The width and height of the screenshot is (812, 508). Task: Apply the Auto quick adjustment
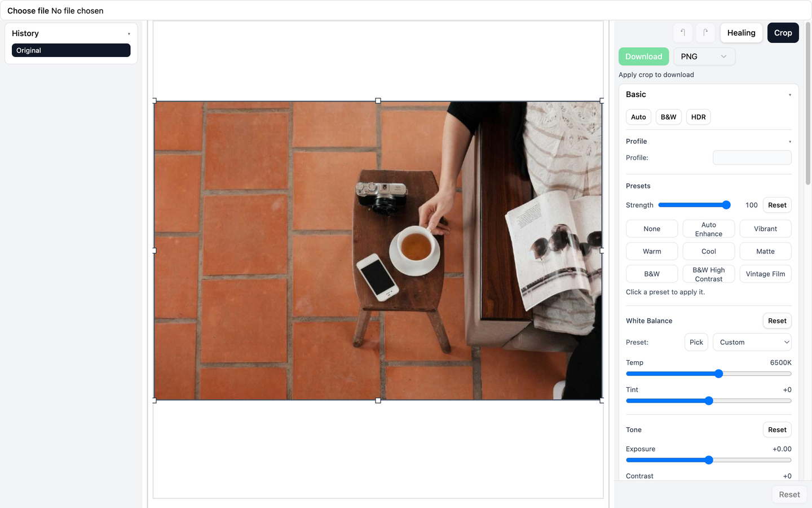click(x=638, y=117)
